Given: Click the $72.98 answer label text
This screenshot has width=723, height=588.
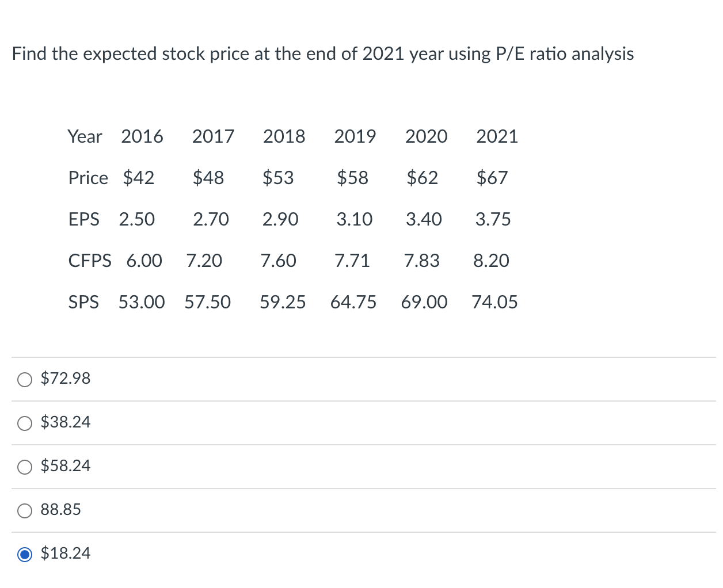Looking at the screenshot, I should pyautogui.click(x=66, y=378).
